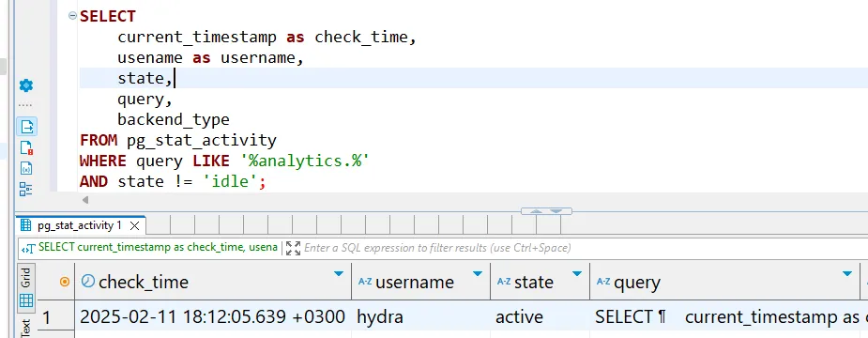
Task: Click the 'usename' word in the editor
Action: click(150, 57)
